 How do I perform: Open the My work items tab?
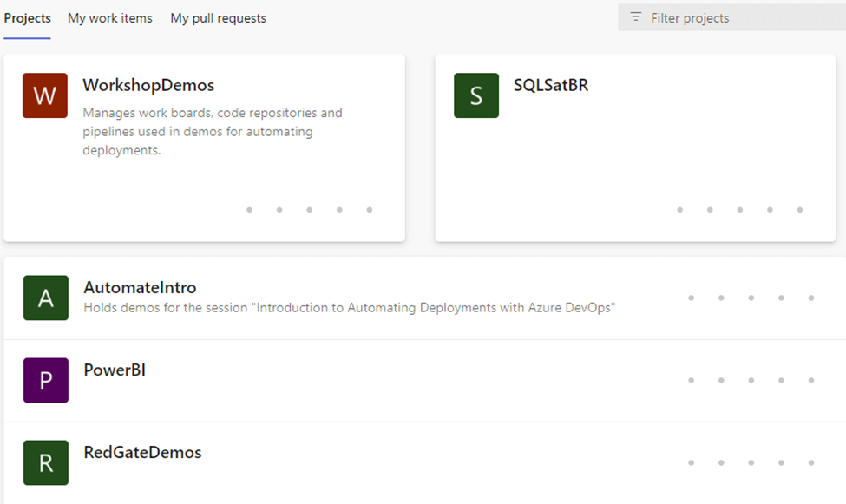coord(110,18)
